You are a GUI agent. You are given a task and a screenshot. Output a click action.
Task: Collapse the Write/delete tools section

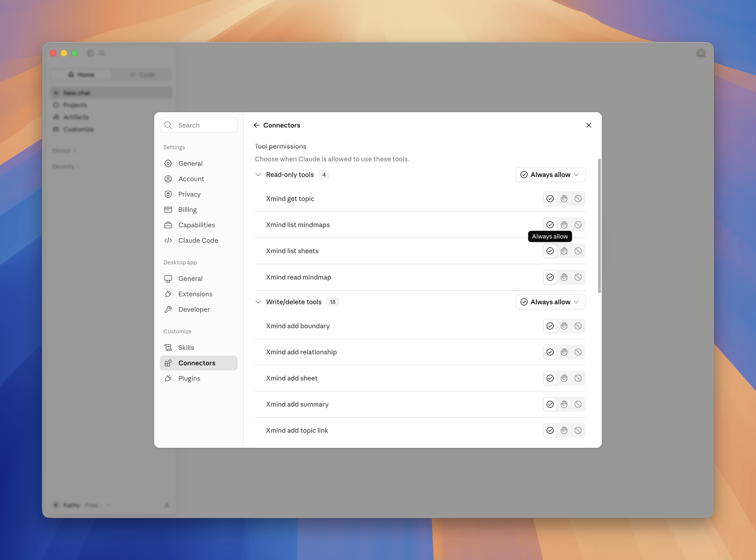(258, 302)
